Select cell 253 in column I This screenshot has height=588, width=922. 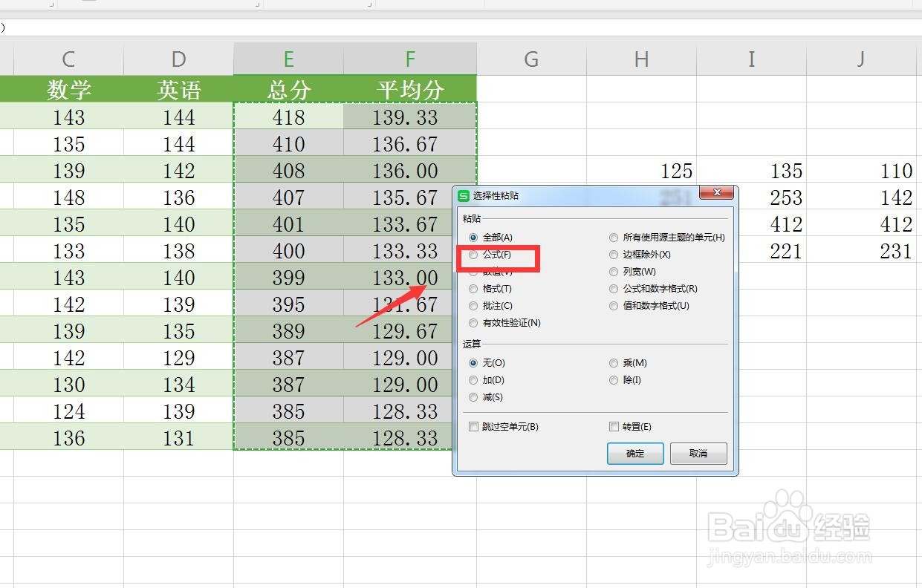tap(773, 197)
